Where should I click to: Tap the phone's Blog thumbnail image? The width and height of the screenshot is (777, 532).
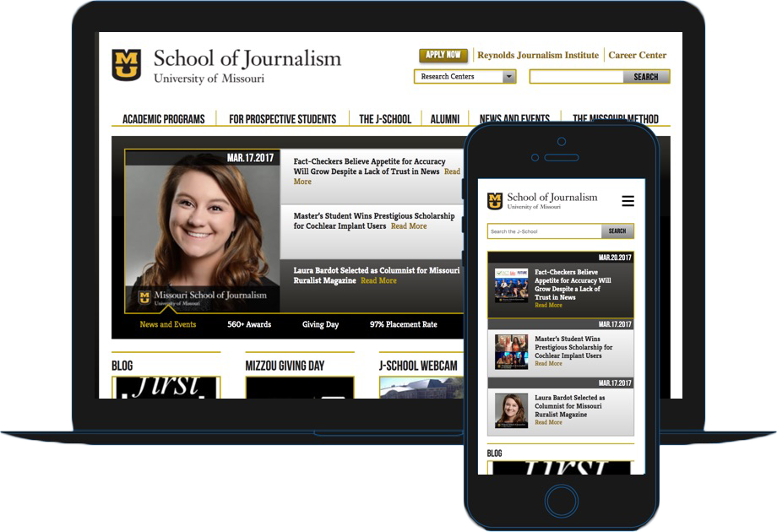click(x=561, y=468)
